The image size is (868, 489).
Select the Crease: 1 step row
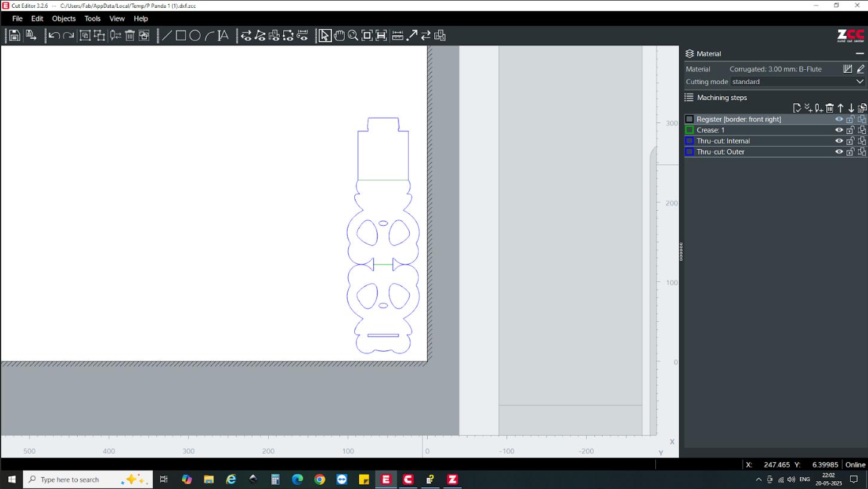pyautogui.click(x=775, y=130)
